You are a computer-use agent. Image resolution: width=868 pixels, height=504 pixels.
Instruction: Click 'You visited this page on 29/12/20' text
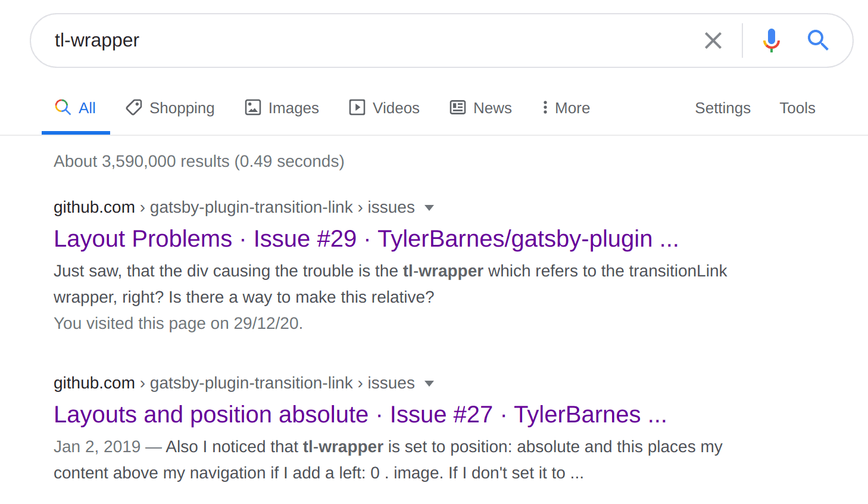coord(178,323)
